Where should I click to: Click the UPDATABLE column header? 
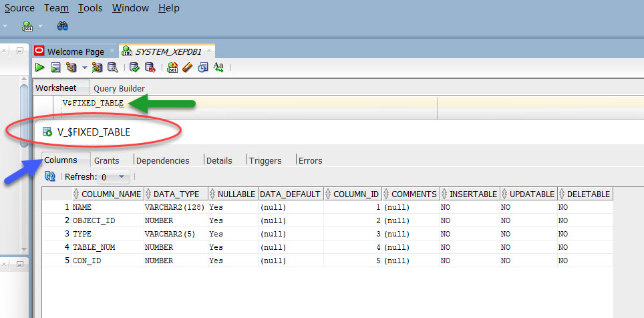tap(528, 194)
